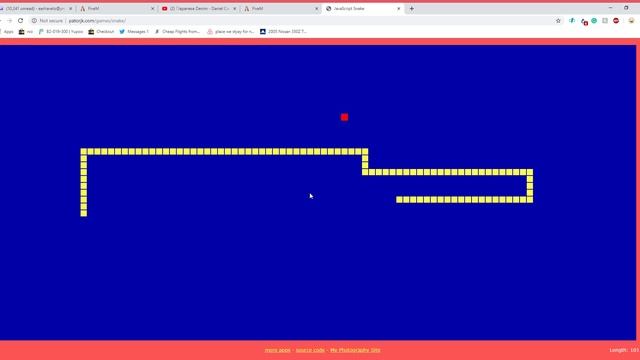Click the red food square in the game

click(344, 117)
